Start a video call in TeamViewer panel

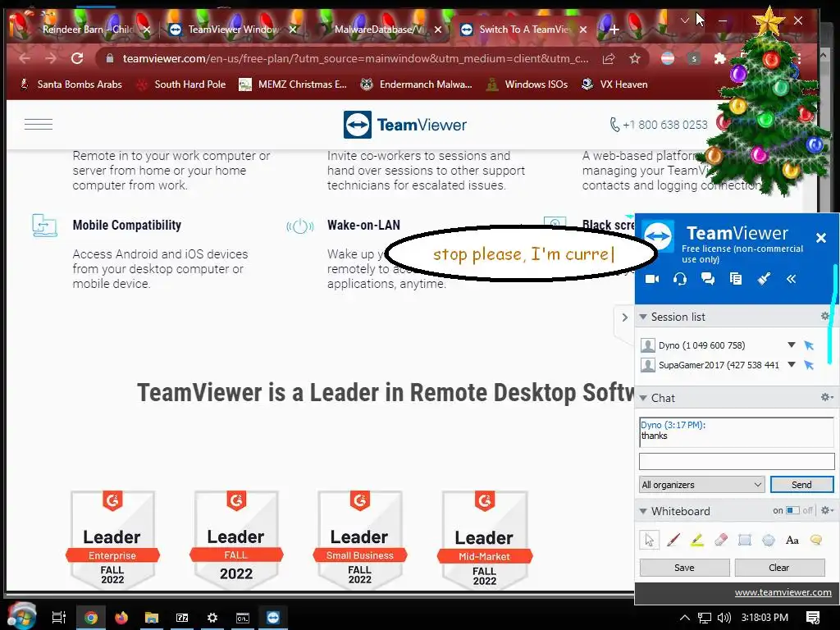pos(652,279)
